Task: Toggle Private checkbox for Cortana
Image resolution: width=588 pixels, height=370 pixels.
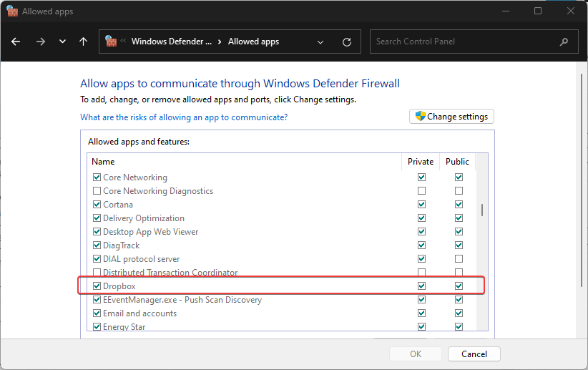Action: tap(421, 204)
